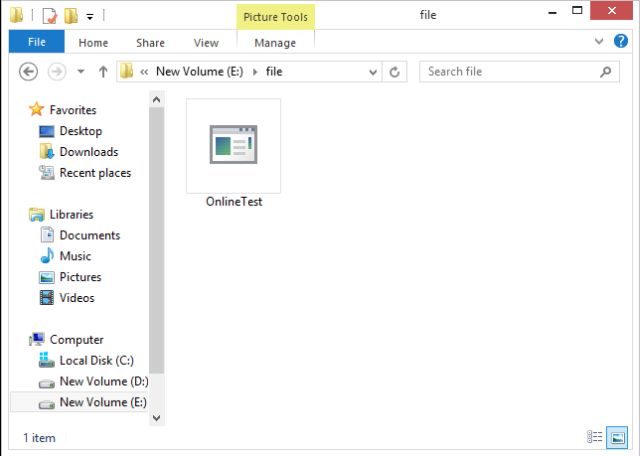Open the File menu tab
Viewport: 640px width, 456px height.
37,42
